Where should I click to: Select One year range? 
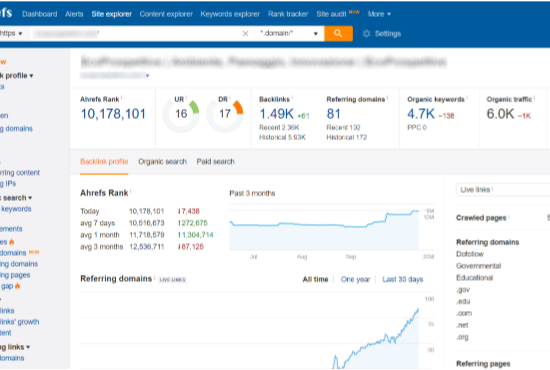355,279
